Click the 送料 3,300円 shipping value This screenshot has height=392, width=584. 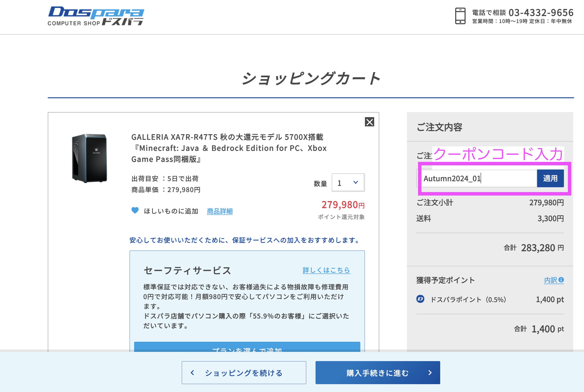551,219
